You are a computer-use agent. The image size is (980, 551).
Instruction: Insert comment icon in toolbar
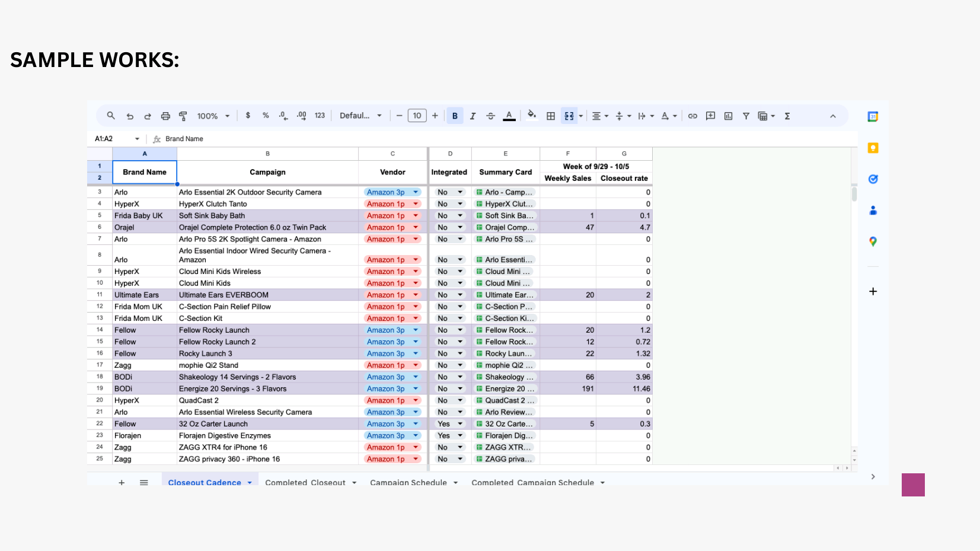pyautogui.click(x=710, y=116)
